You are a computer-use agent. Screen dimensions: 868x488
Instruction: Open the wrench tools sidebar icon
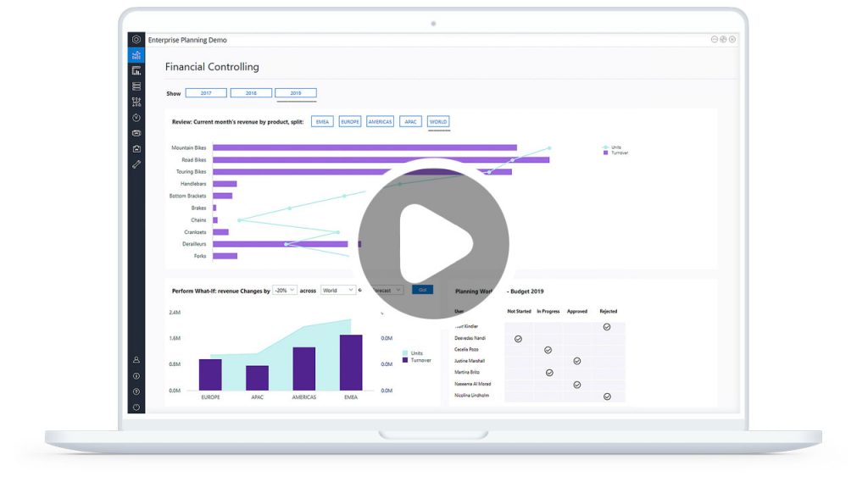tap(136, 164)
